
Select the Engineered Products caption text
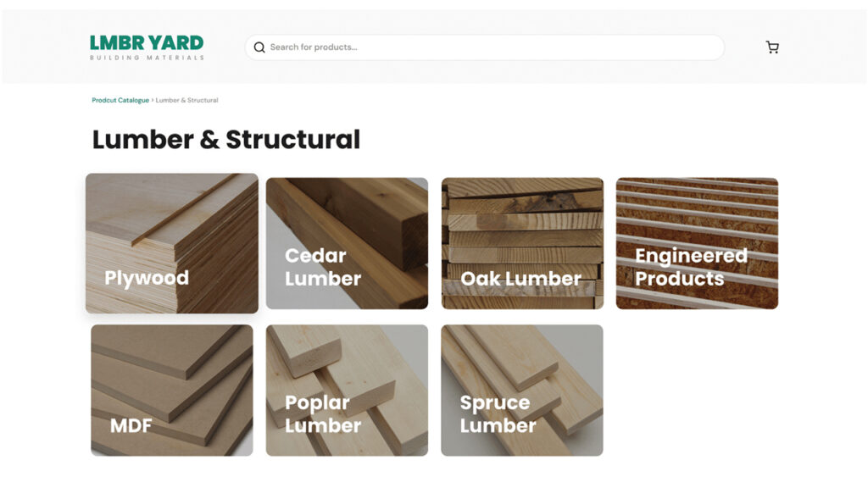pos(692,267)
